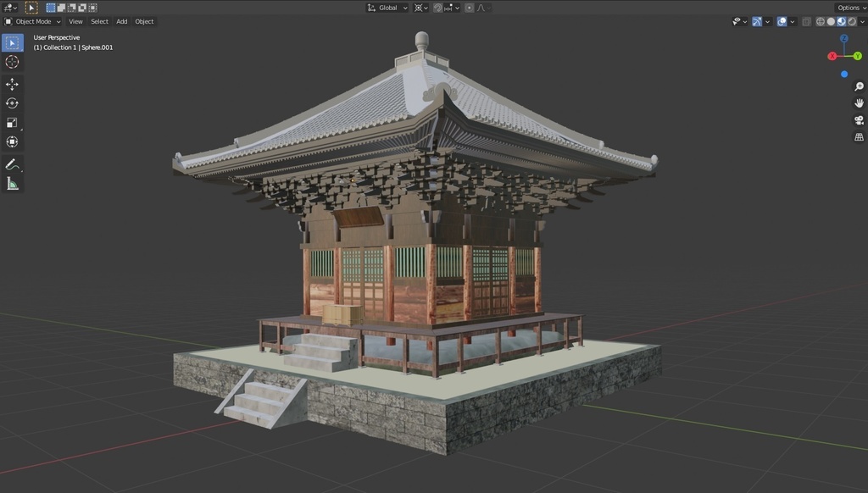Viewport: 868px width, 493px height.
Task: Open the snap element options dropdown
Action: point(452,8)
